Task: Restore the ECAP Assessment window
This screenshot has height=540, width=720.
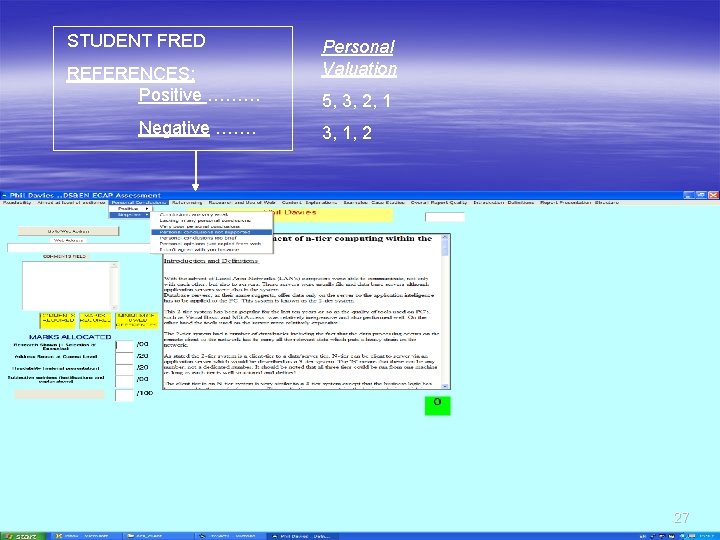Action: point(701,195)
